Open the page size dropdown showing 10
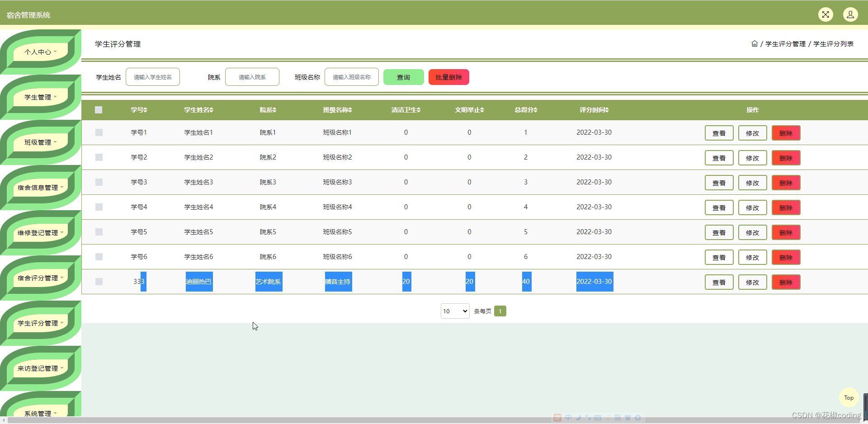 (455, 311)
